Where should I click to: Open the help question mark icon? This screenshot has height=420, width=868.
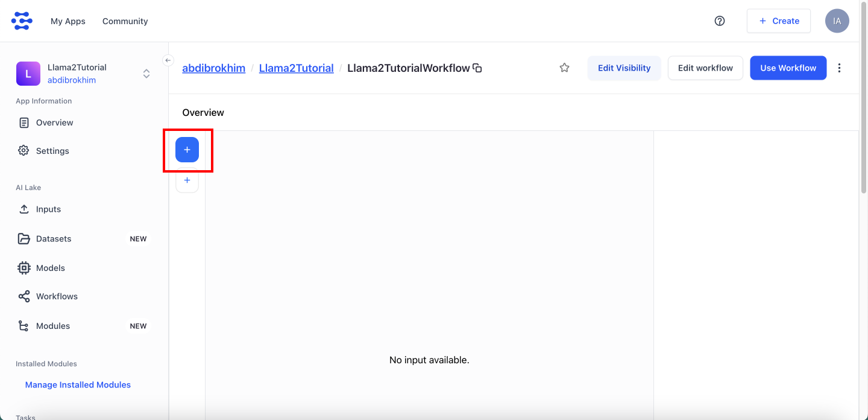click(720, 21)
